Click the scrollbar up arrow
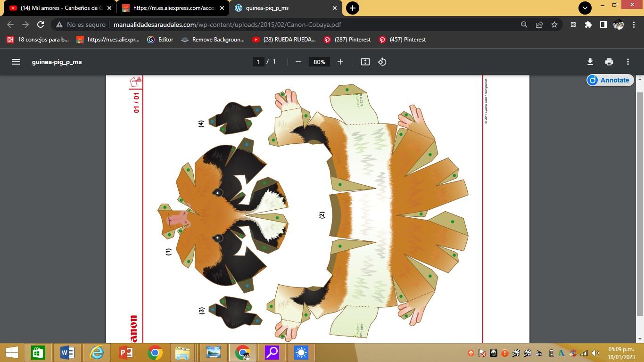644x362 pixels. [x=640, y=79]
